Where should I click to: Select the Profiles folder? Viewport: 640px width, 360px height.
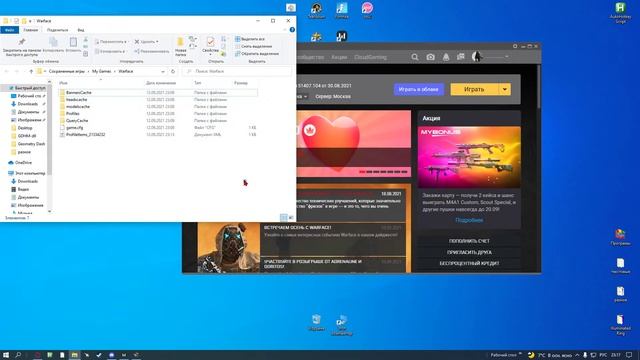[73, 113]
